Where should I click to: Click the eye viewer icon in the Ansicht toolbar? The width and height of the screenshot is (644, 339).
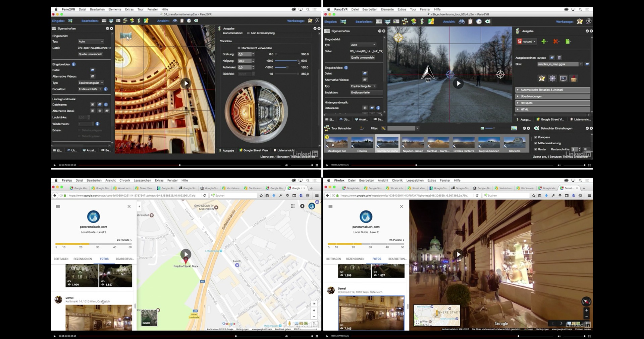pos(488,21)
